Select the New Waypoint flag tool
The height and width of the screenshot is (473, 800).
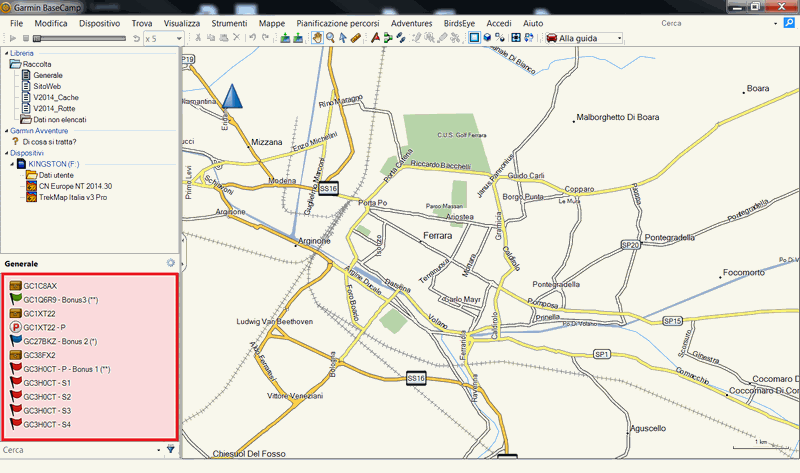[375, 38]
